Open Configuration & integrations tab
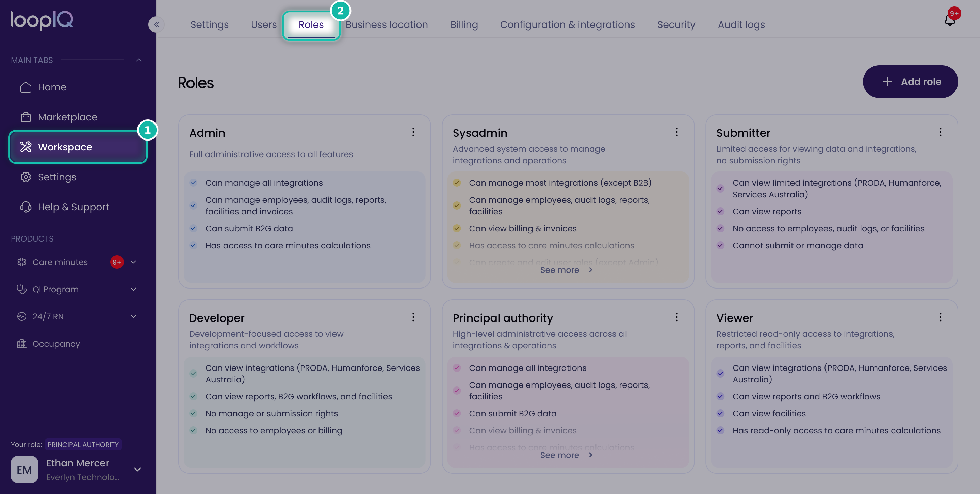The width and height of the screenshot is (980, 494). [x=567, y=25]
